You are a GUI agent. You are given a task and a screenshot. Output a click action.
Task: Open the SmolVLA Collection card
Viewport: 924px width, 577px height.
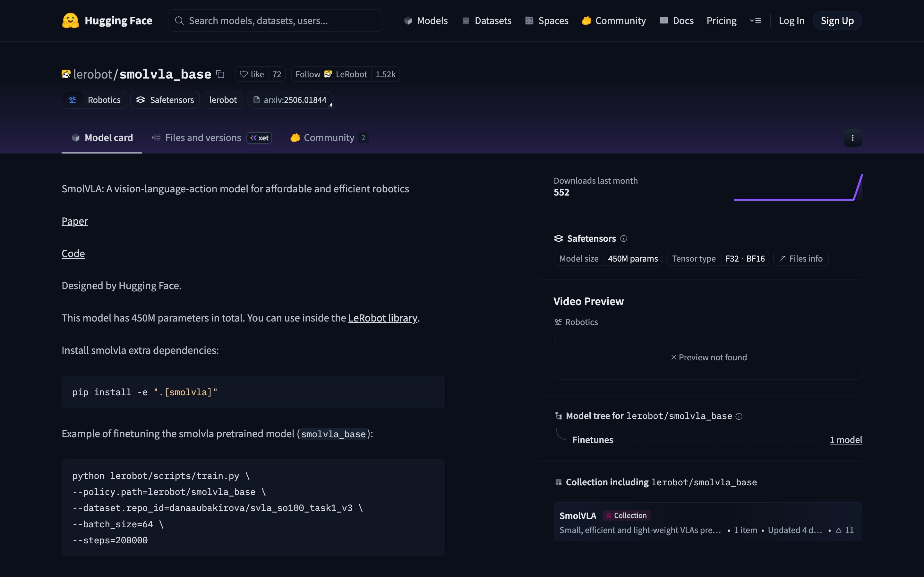707,522
